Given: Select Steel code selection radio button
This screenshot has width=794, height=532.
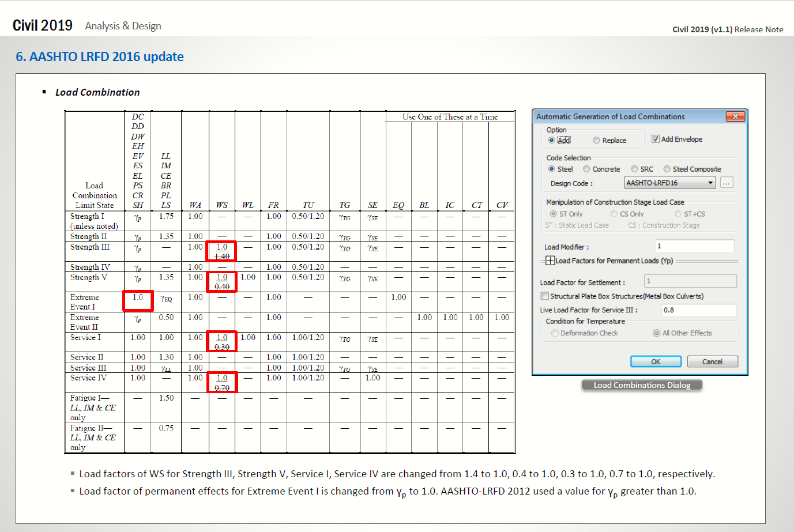Looking at the screenshot, I should click(x=552, y=169).
